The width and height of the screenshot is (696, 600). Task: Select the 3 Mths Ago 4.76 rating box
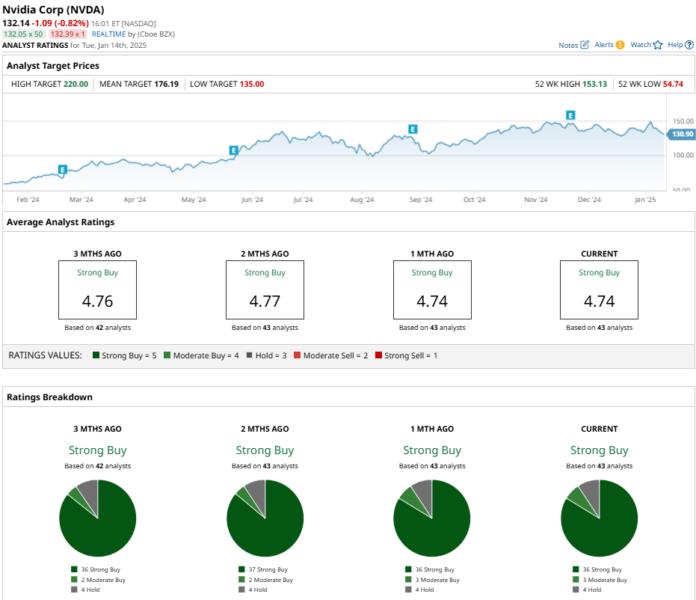(98, 290)
